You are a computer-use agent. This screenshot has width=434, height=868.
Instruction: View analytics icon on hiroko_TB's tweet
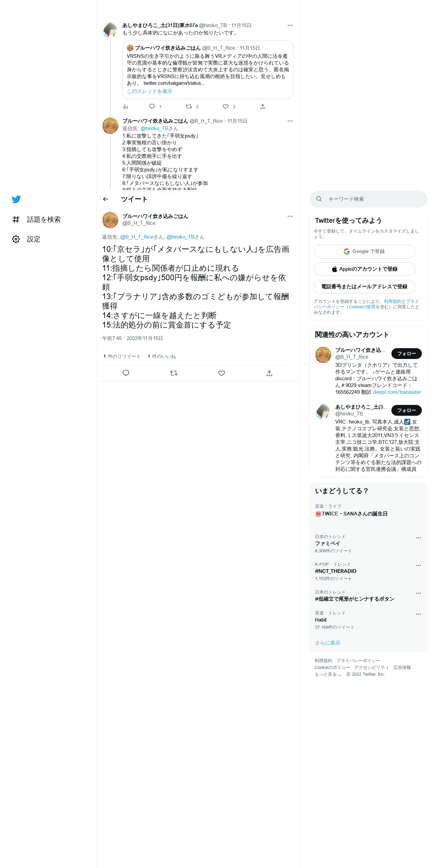125,106
